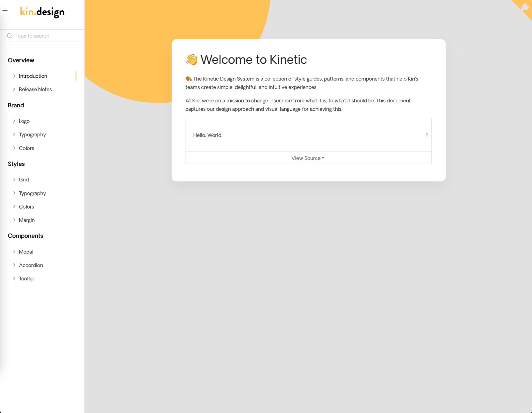Expand Brand Typography chevron
Screen dimensions: 532x413
pyautogui.click(x=14, y=135)
